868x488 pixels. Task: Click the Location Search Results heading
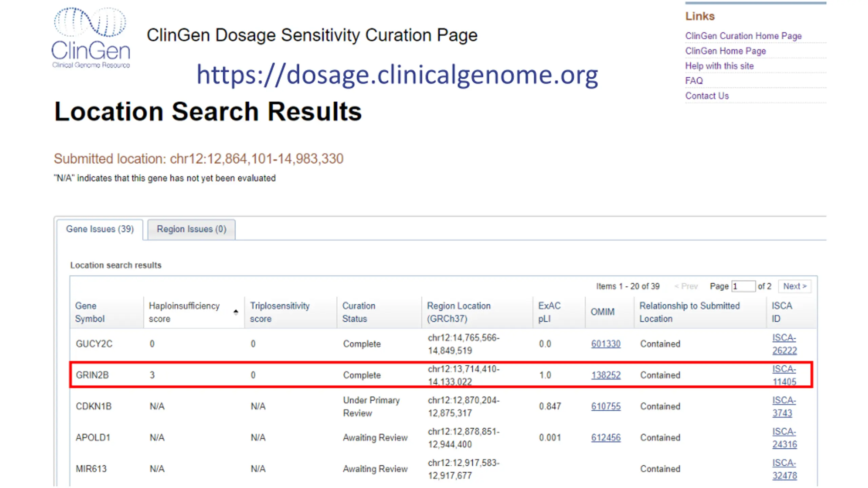(x=208, y=111)
